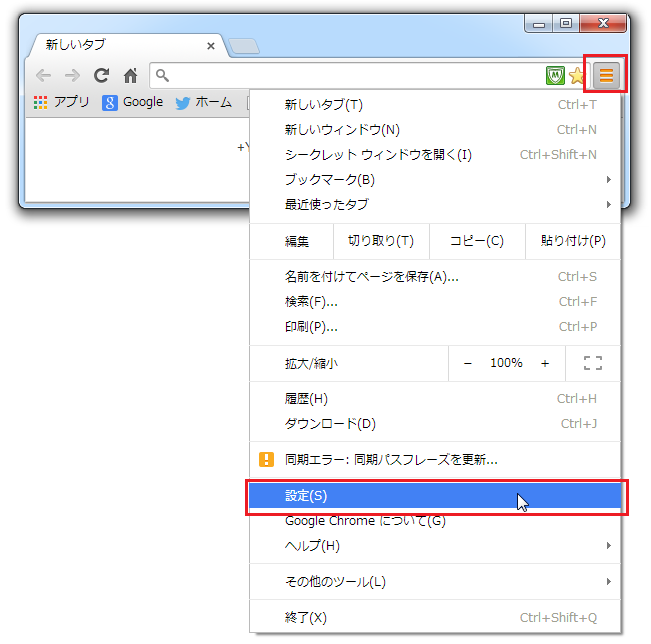Screen dimensions: 651x644
Task: Click the forward navigation arrow
Action: coord(72,75)
